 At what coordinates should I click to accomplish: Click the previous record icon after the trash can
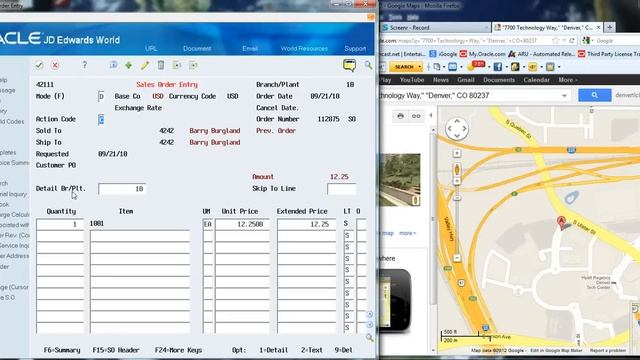tap(177, 65)
